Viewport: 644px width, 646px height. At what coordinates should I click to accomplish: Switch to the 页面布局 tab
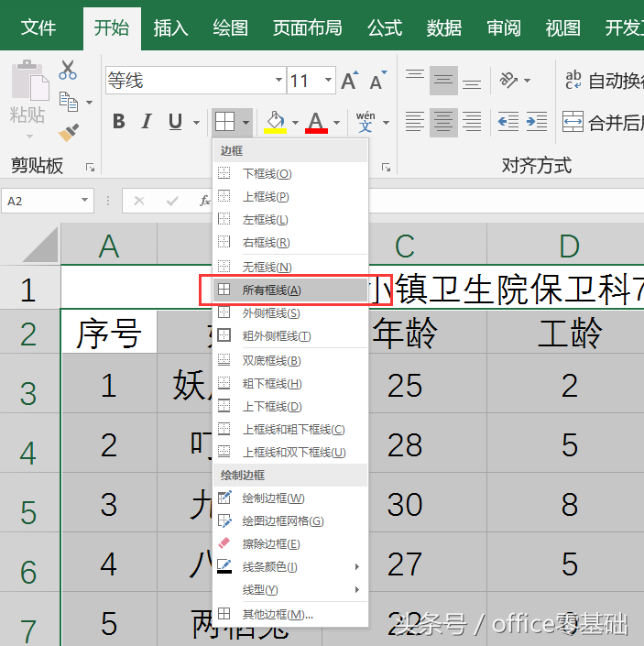[x=308, y=28]
